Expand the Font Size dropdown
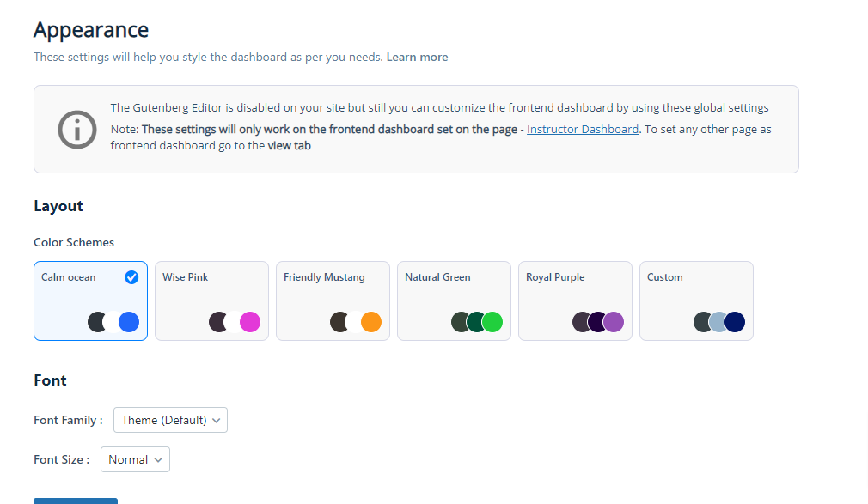 tap(135, 459)
